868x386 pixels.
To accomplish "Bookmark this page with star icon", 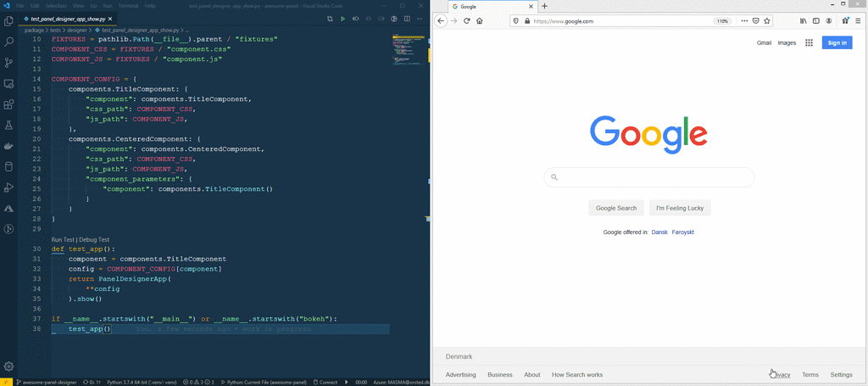I will click(x=769, y=20).
